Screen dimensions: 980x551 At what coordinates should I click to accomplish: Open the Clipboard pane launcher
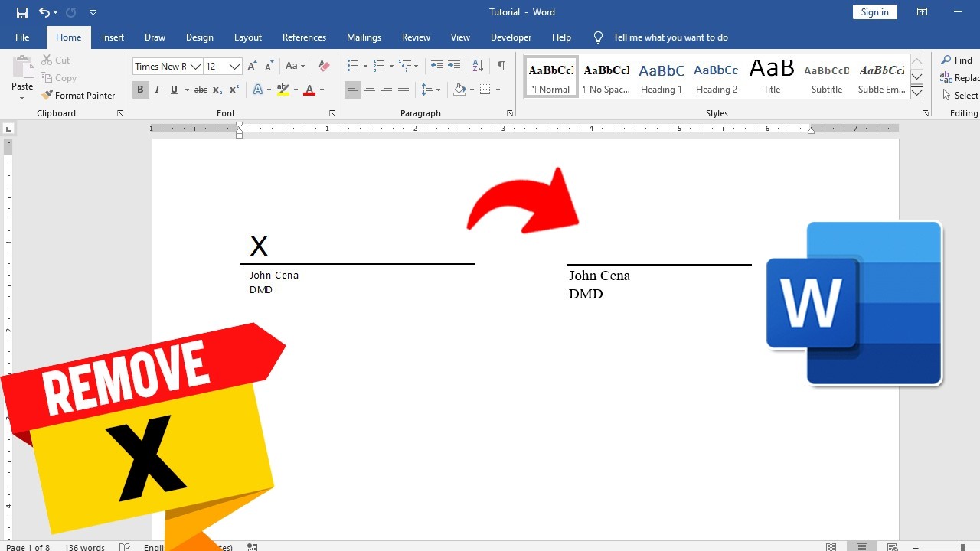click(120, 113)
